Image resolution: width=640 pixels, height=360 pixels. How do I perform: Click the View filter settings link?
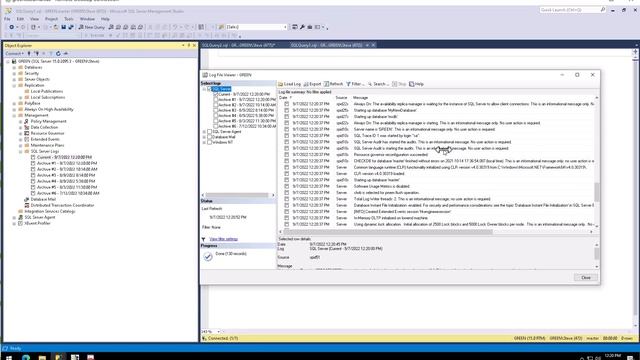click(223, 239)
